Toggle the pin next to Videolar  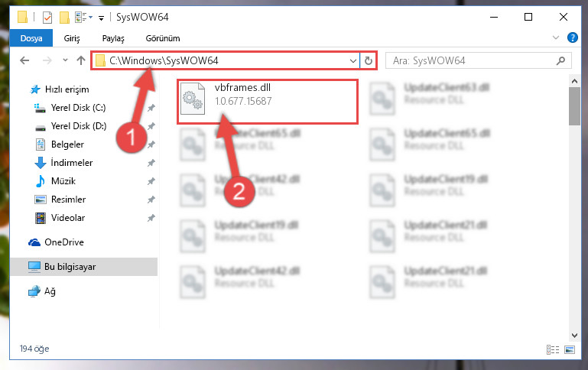tap(151, 218)
